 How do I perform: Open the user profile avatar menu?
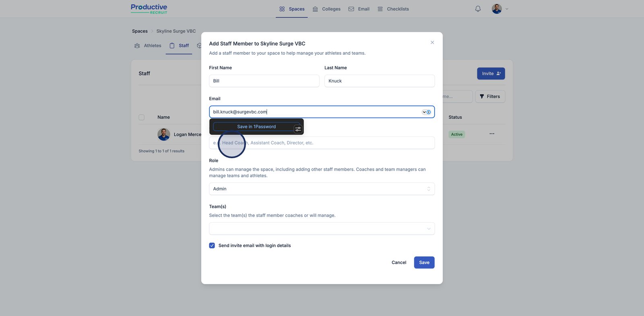(497, 9)
